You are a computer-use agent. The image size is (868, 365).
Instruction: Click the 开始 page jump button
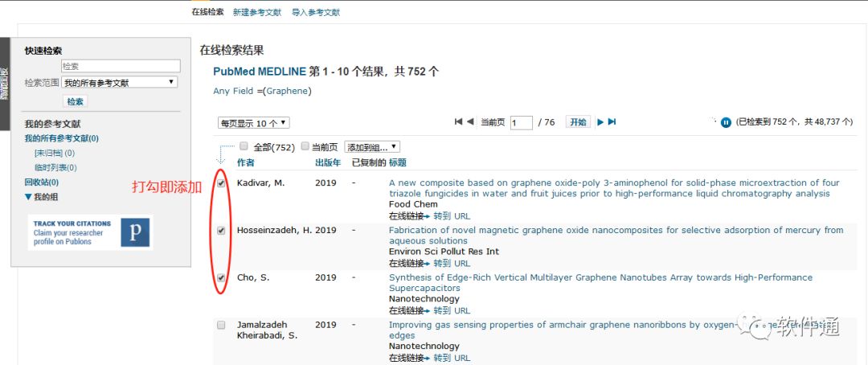578,122
